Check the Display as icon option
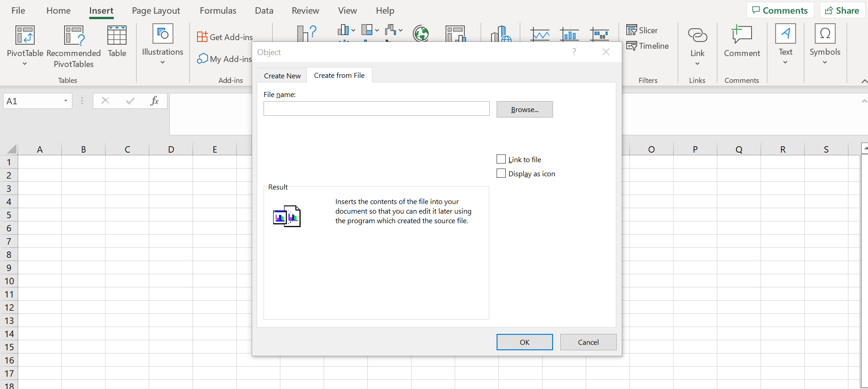The image size is (868, 389). (501, 173)
